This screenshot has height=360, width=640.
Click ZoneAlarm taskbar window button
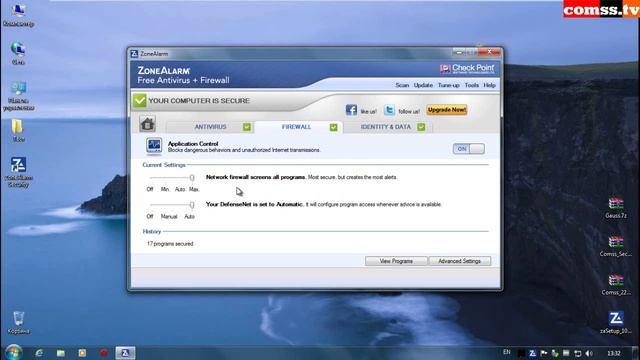pyautogui.click(x=125, y=353)
